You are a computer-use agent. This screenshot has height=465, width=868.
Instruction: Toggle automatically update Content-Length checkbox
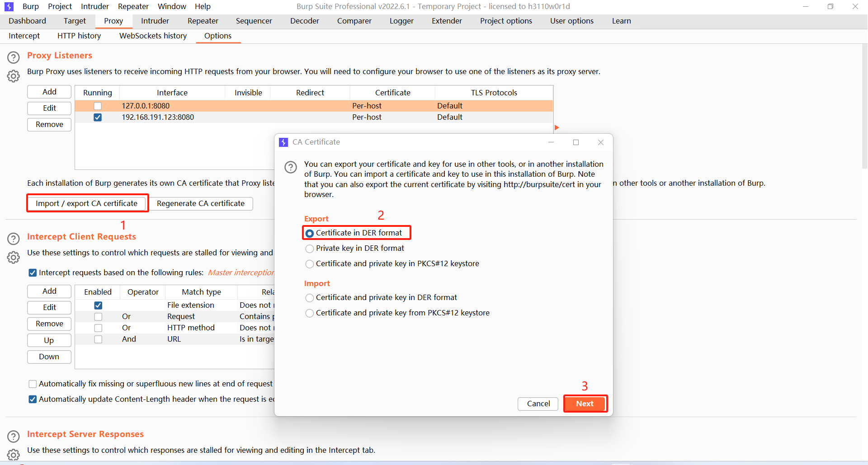coord(33,399)
